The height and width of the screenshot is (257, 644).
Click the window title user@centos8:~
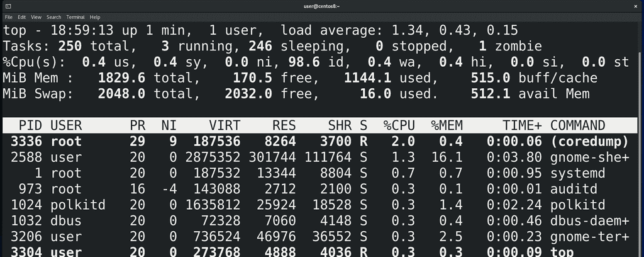321,6
